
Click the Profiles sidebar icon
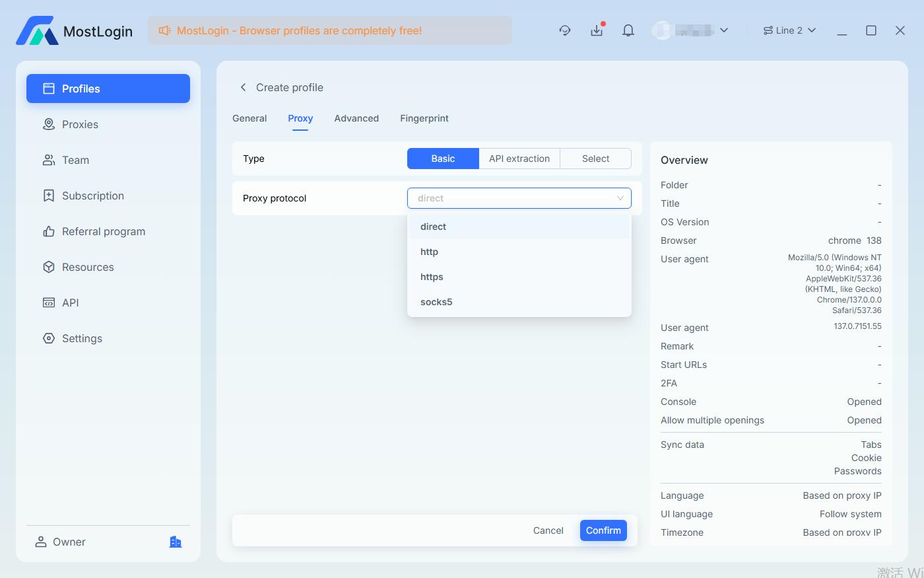[49, 89]
